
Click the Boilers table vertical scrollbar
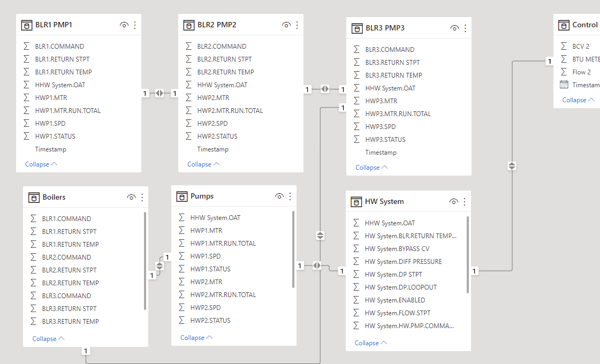pos(145,261)
